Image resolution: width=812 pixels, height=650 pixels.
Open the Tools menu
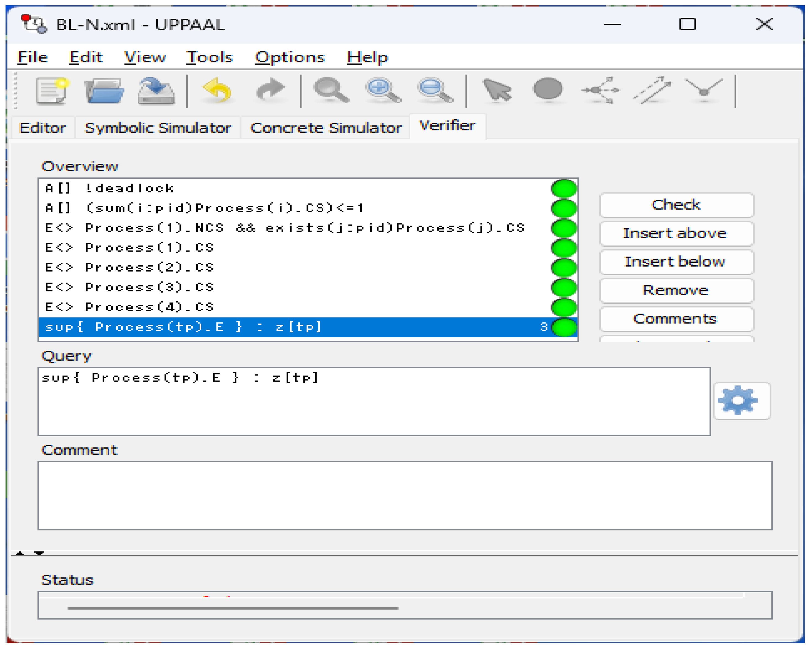(209, 57)
